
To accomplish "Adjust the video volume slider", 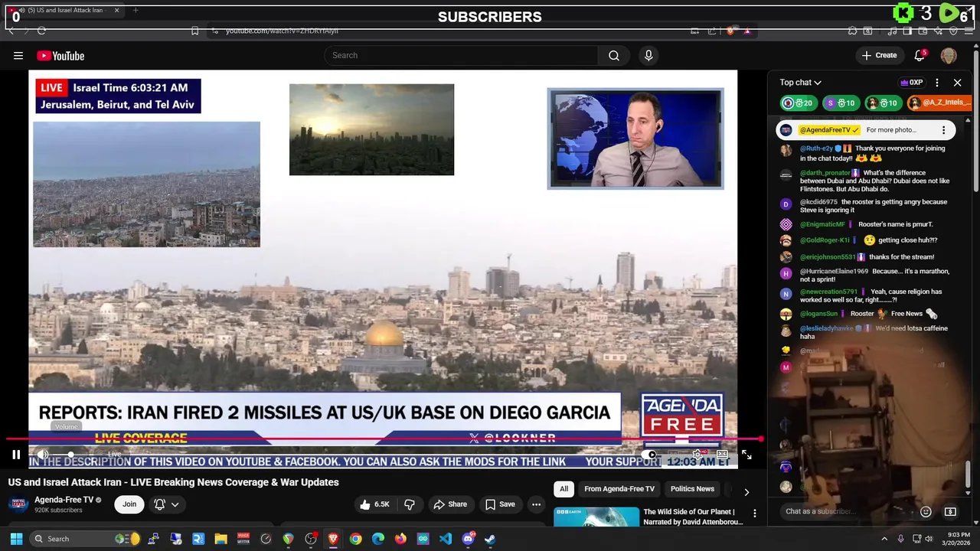I will (x=71, y=455).
